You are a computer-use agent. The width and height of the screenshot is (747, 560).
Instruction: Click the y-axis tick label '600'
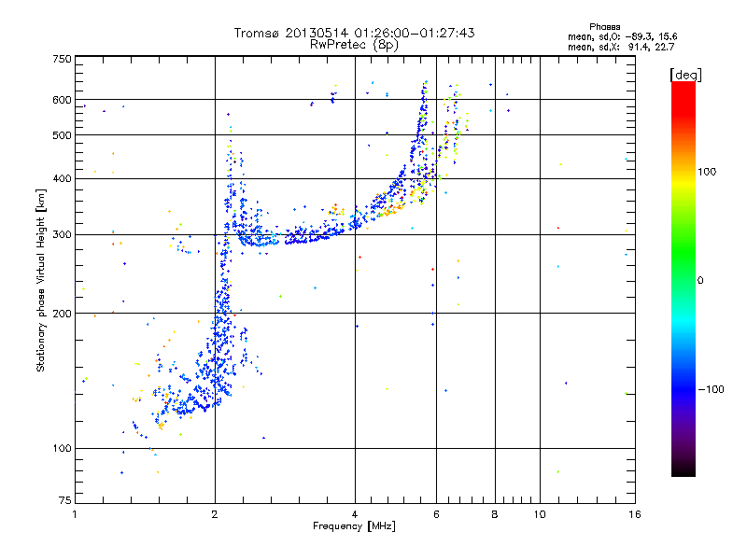point(62,100)
